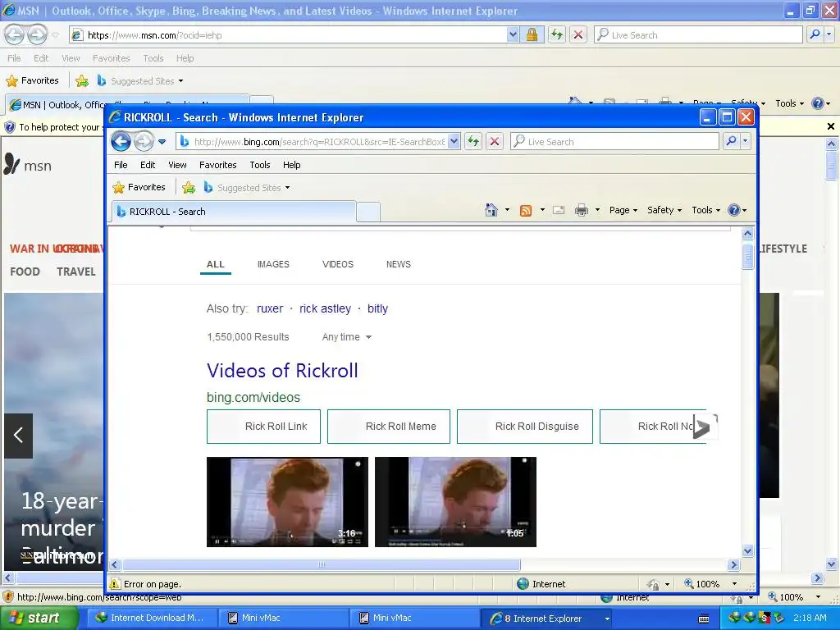This screenshot has width=840, height=630.
Task: Click Forward arrow in MSN window
Action: pyautogui.click(x=37, y=34)
